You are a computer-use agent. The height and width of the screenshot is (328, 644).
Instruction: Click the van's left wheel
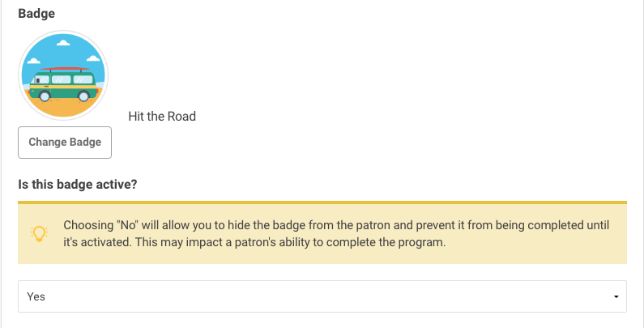click(x=45, y=96)
